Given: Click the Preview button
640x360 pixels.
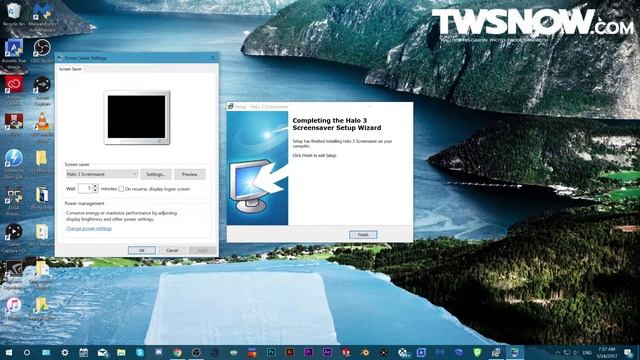Looking at the screenshot, I should 190,174.
